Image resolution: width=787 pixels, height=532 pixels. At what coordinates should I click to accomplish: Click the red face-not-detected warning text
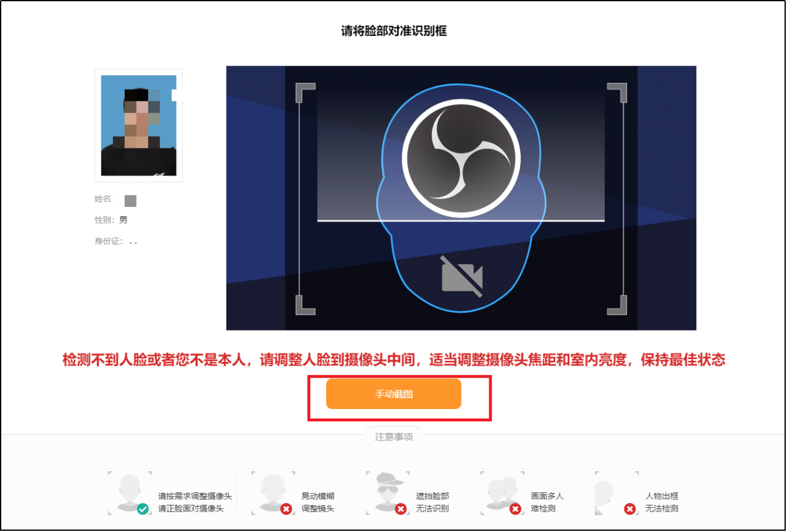tap(393, 360)
